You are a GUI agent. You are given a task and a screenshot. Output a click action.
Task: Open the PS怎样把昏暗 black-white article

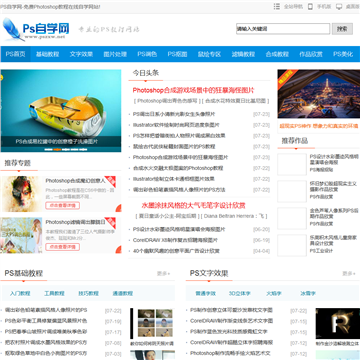pyautogui.click(x=179, y=136)
